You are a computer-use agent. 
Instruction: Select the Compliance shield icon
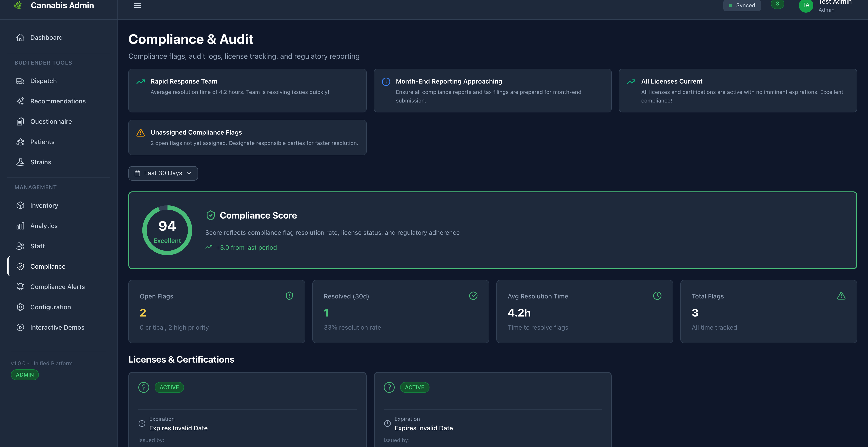click(21, 266)
